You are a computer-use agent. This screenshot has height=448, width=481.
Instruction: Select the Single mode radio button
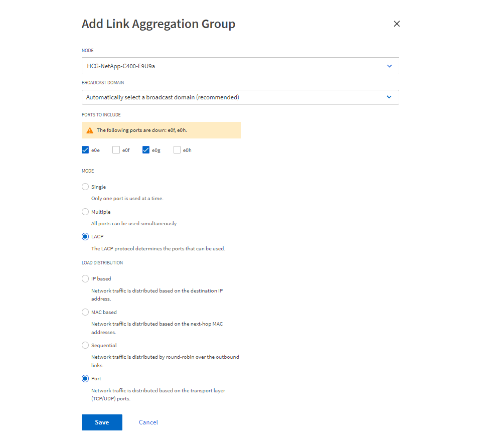85,187
